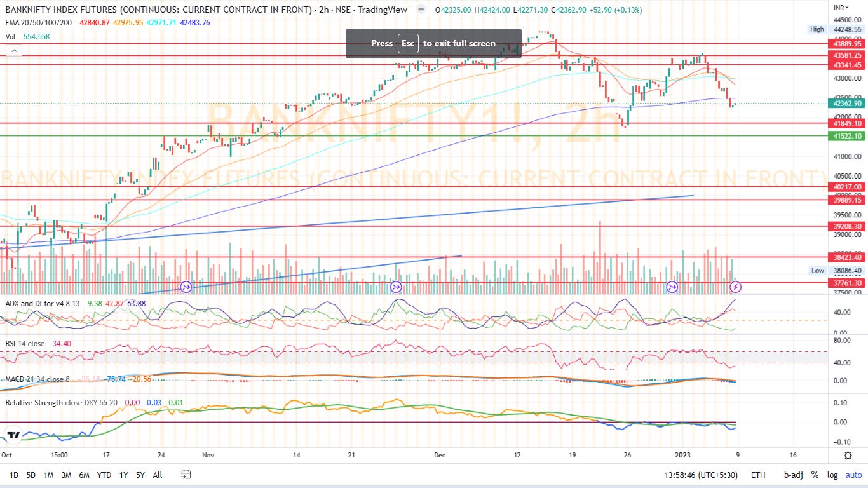Click market status pill beside TradingView title
This screenshot has height=488, width=868.
click(x=422, y=10)
